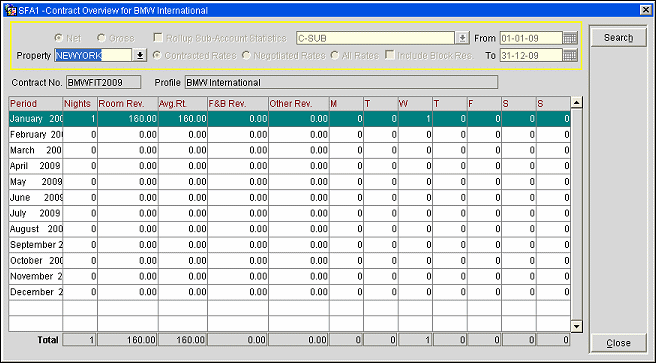Image resolution: width=656 pixels, height=363 pixels.
Task: Close the Contract Overview window
Action: pyautogui.click(x=646, y=10)
